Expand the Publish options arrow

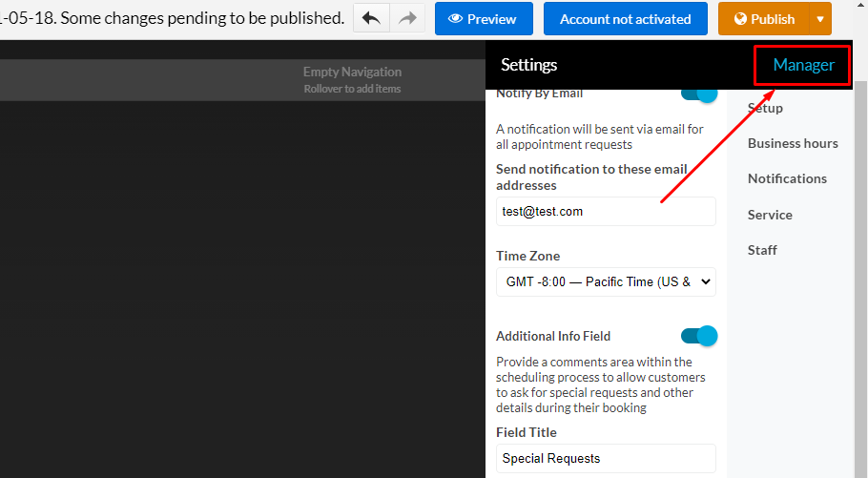click(820, 19)
